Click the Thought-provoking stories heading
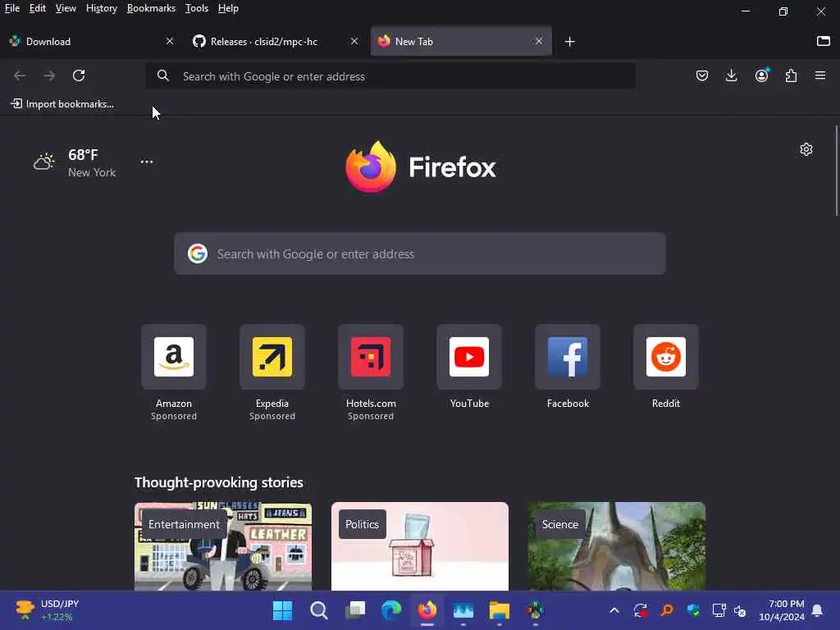 218,482
